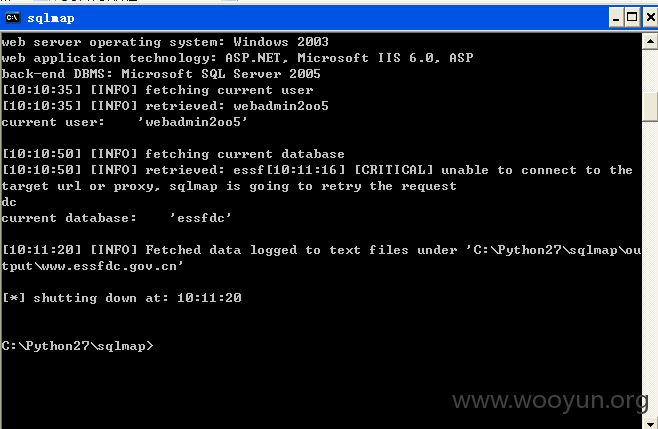Click the www.wooyun.org watermark
This screenshot has height=429, width=658.
click(x=551, y=400)
